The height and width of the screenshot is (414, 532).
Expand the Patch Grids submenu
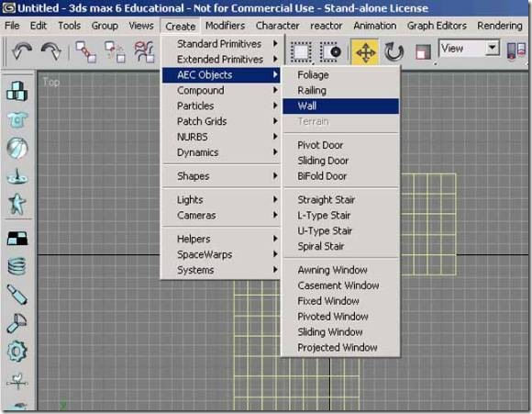pos(221,121)
